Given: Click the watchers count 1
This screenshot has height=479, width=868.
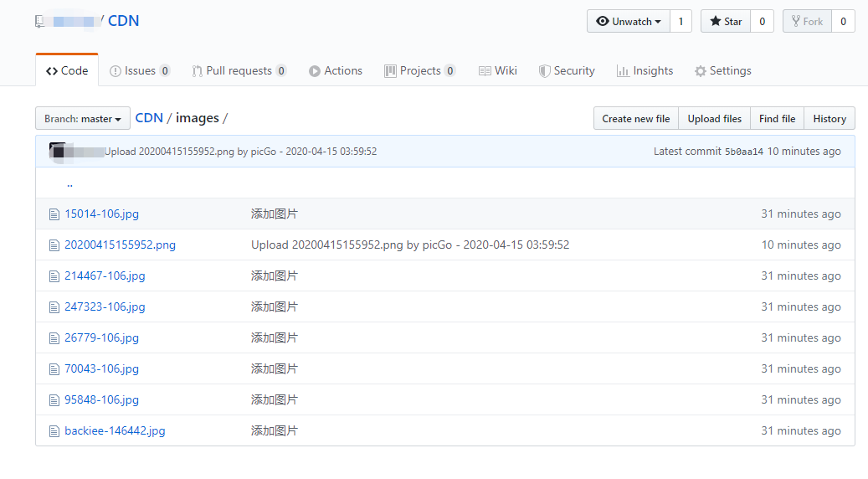Looking at the screenshot, I should 681,22.
